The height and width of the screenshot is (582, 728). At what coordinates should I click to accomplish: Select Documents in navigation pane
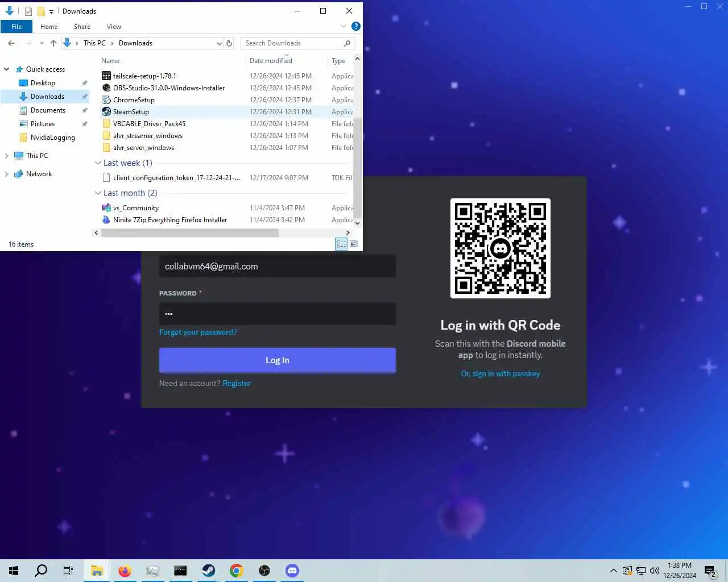(x=48, y=110)
